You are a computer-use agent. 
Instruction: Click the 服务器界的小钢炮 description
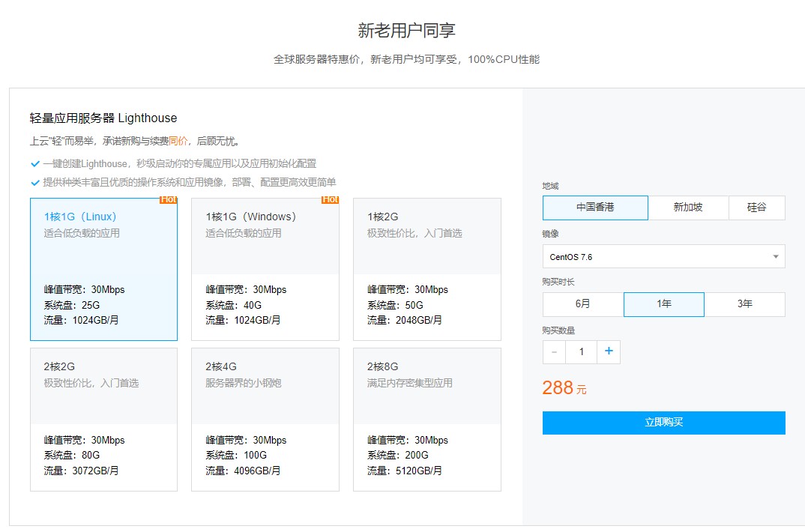[x=244, y=383]
